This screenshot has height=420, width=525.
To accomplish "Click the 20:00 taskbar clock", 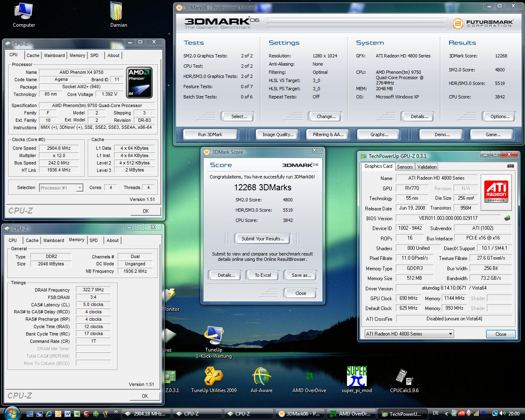I will (x=514, y=413).
